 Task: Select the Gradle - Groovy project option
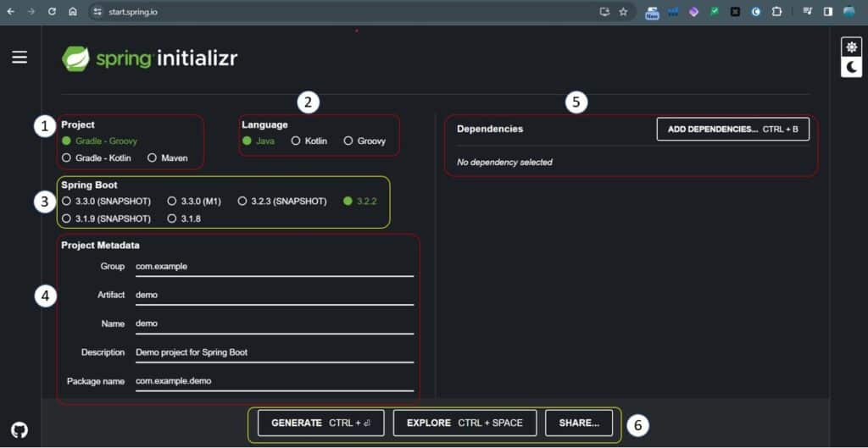(x=100, y=141)
